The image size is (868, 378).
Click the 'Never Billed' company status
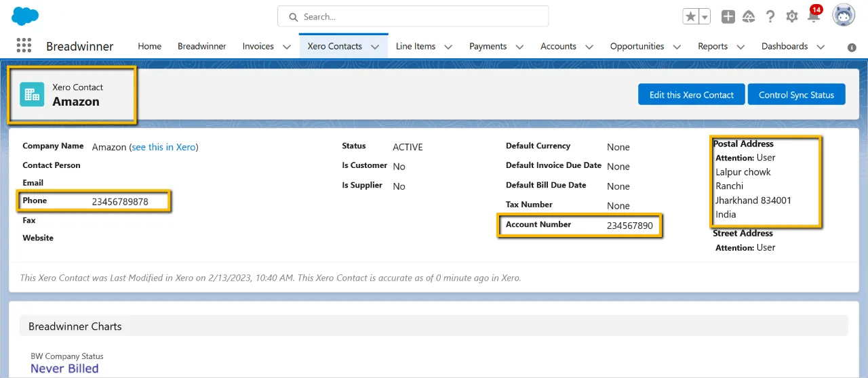point(64,369)
